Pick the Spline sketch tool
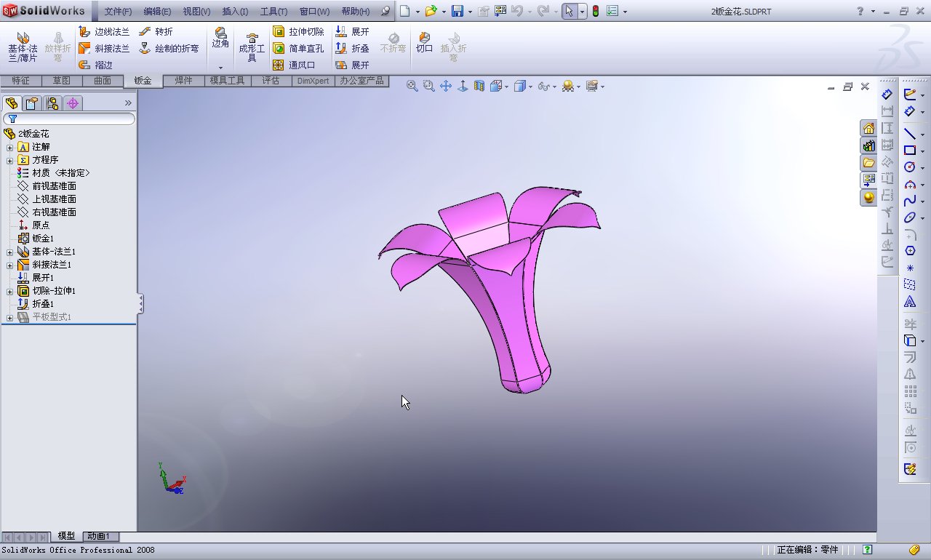The width and height of the screenshot is (931, 560). coord(909,200)
